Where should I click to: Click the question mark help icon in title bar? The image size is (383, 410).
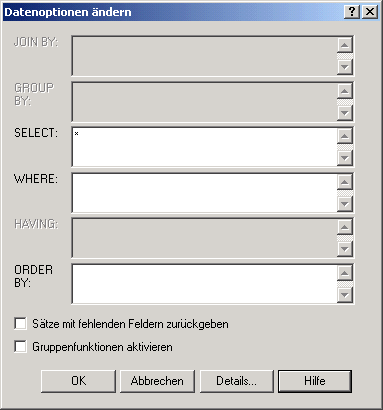(x=352, y=12)
